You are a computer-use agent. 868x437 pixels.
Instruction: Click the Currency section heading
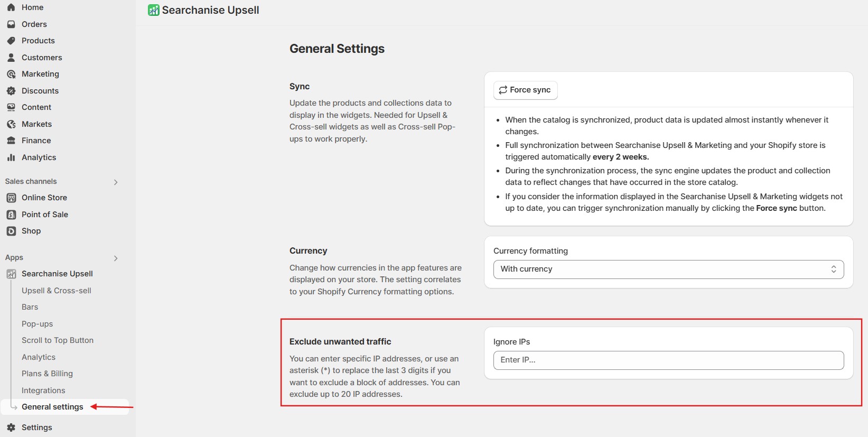(309, 250)
